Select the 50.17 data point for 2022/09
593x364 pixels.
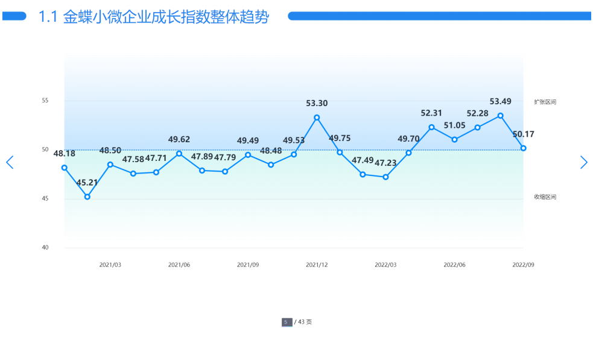(524, 148)
